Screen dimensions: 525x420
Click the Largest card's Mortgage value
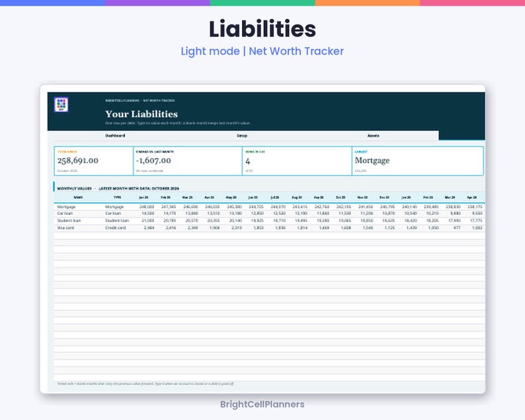[x=372, y=161]
